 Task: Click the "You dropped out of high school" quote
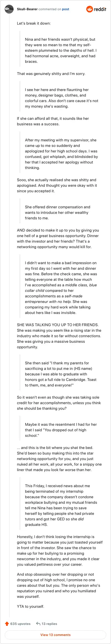coord(56,430)
